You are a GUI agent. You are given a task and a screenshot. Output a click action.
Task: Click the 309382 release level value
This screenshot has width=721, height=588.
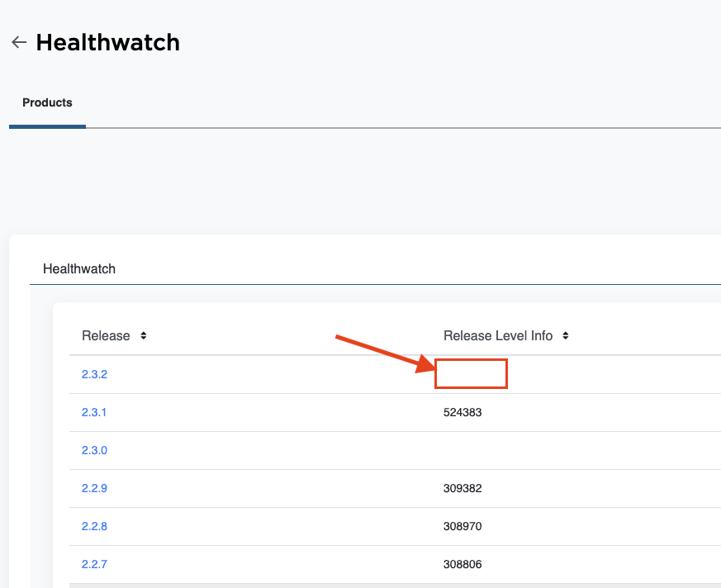(x=462, y=488)
